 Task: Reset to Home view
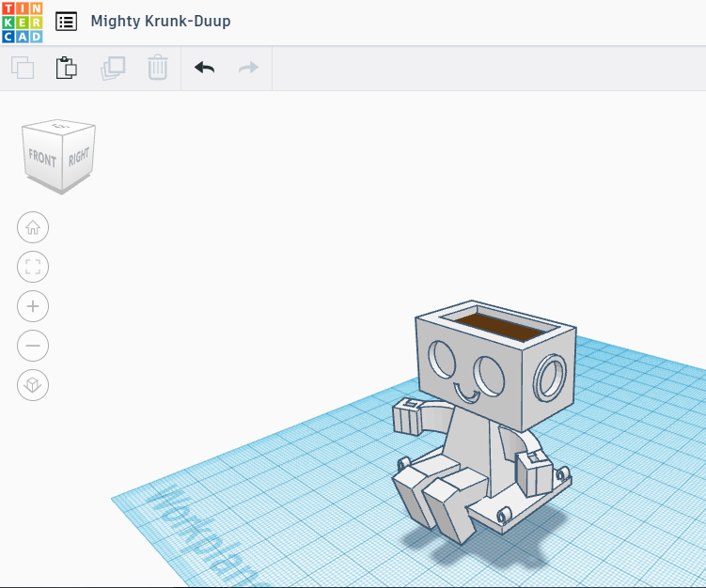tap(33, 227)
